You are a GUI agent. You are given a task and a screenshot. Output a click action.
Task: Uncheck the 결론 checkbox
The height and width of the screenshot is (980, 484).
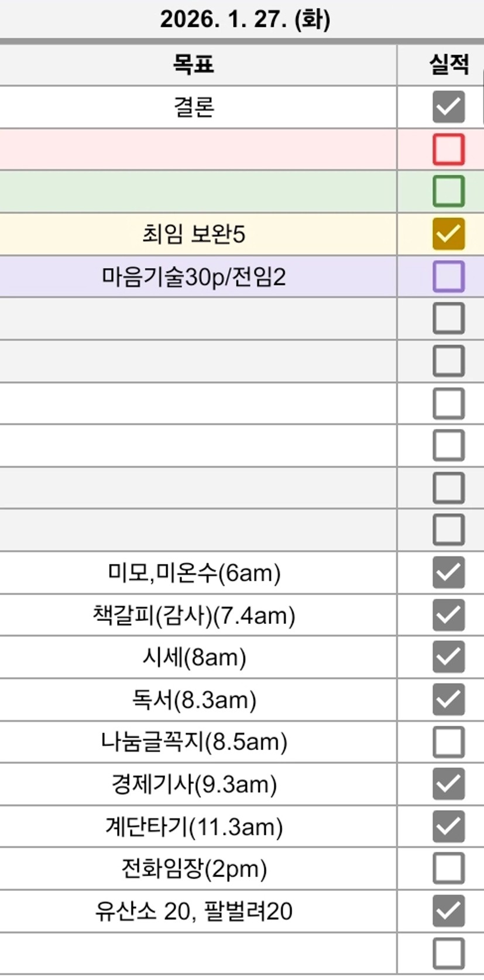tap(448, 107)
